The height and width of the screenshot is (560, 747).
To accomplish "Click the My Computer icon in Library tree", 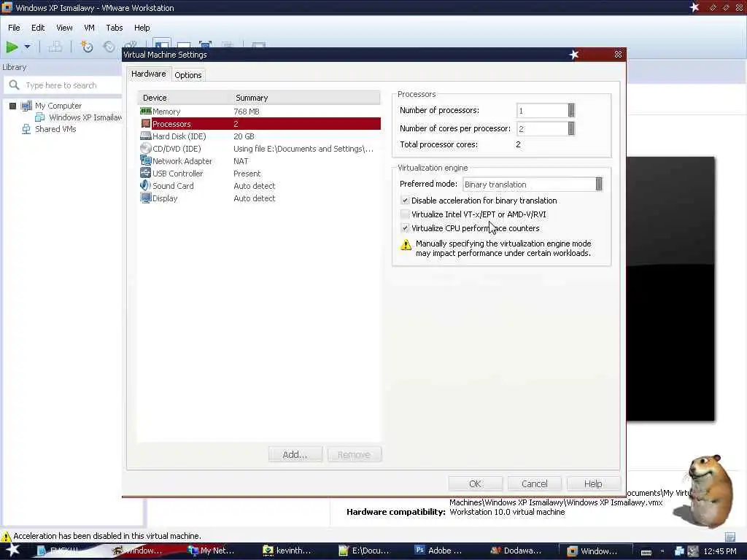I will click(x=27, y=105).
